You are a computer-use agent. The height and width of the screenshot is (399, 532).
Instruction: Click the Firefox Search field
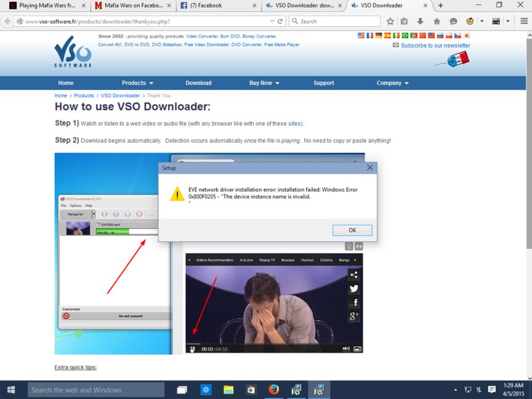tap(334, 22)
